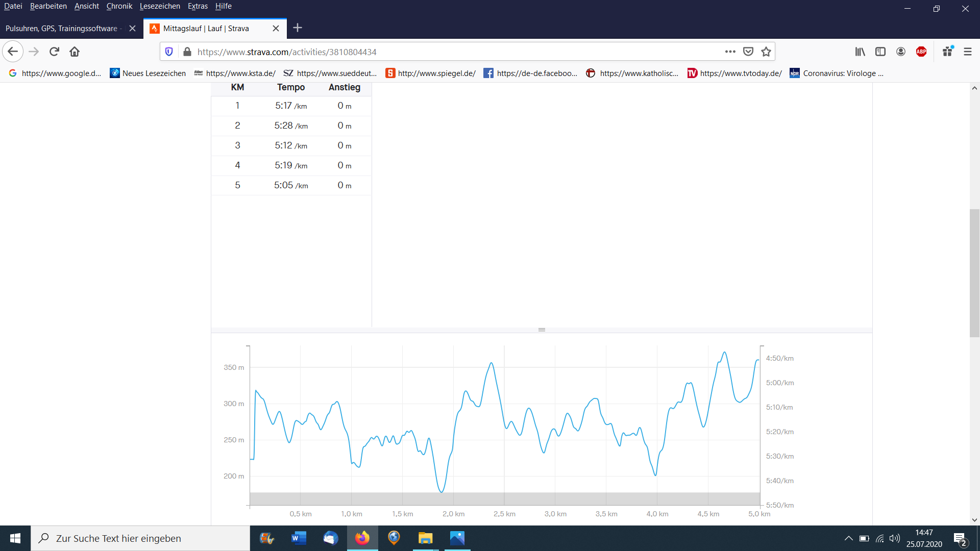Click the Strava URL address field
This screenshot has width=980, height=551.
click(x=449, y=52)
